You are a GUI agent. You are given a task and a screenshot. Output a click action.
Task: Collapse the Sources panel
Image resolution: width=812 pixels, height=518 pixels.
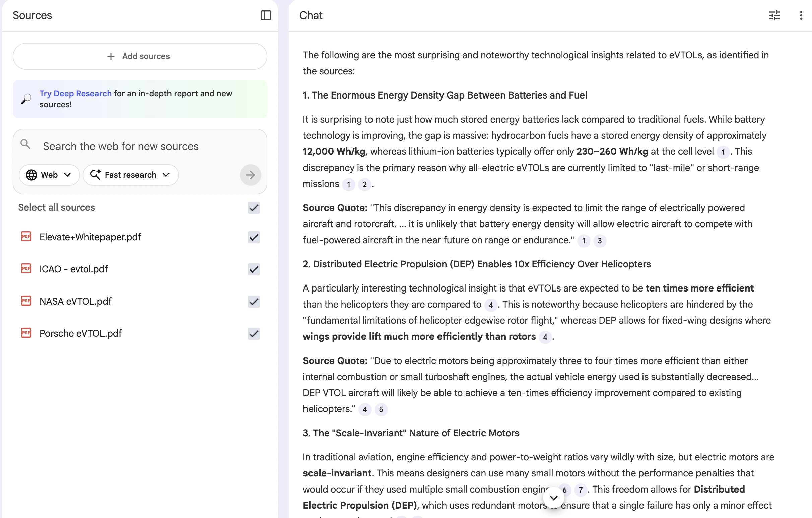pos(266,15)
